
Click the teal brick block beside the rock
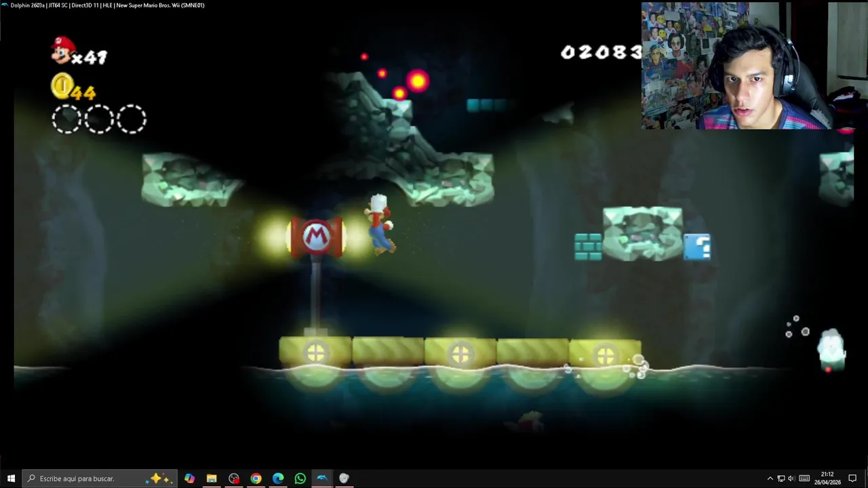pos(588,247)
